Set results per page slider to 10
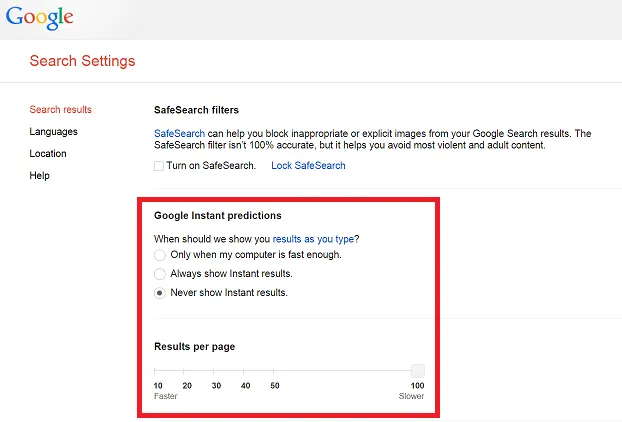Screen dimensions: 622x422 [x=155, y=371]
